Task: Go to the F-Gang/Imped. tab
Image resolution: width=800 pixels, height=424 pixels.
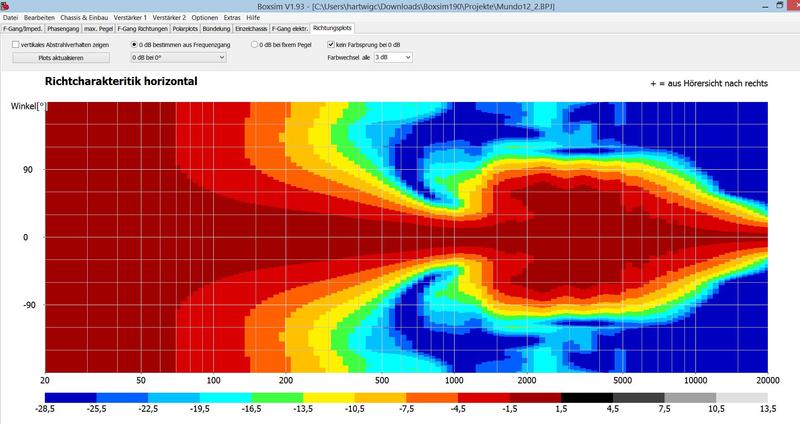Action: point(22,29)
